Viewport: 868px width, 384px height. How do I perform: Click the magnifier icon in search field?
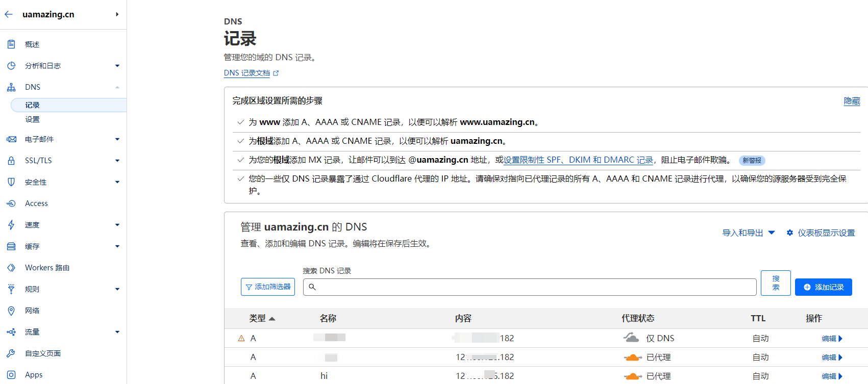pyautogui.click(x=312, y=287)
